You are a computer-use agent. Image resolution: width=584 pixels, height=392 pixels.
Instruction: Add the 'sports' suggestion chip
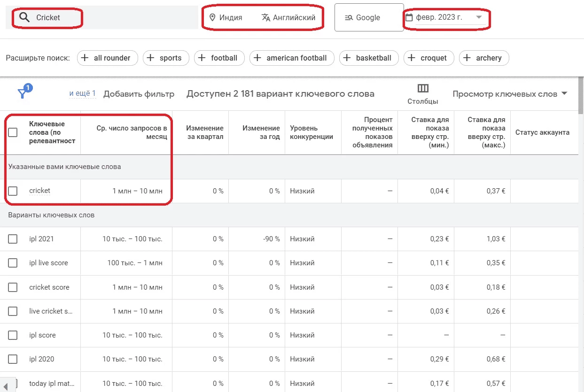click(166, 58)
